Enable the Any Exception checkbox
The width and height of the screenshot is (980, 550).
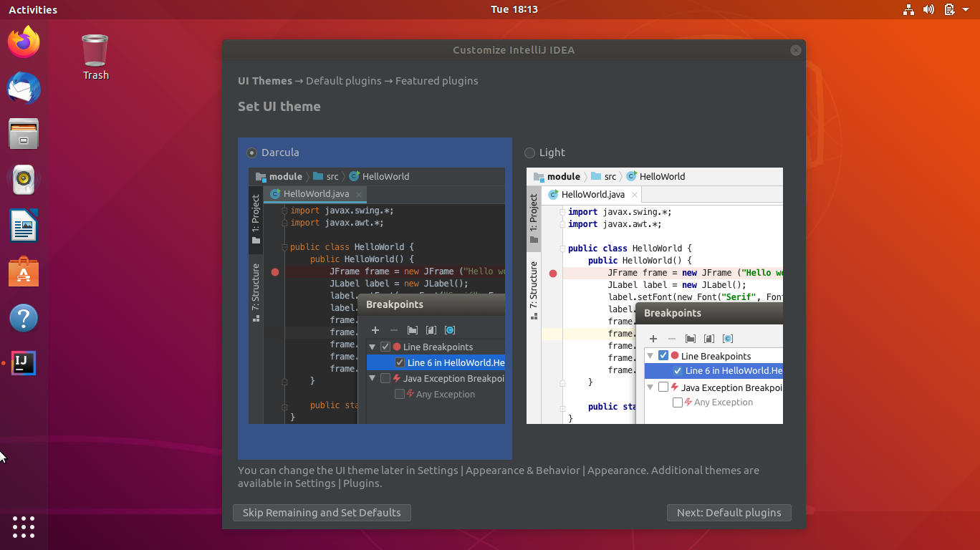[400, 394]
